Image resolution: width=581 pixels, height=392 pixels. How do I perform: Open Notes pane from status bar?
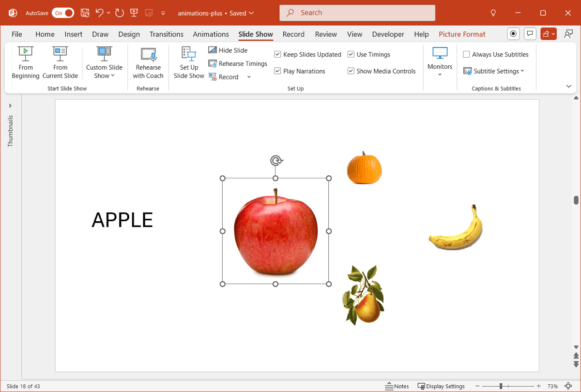tap(397, 386)
